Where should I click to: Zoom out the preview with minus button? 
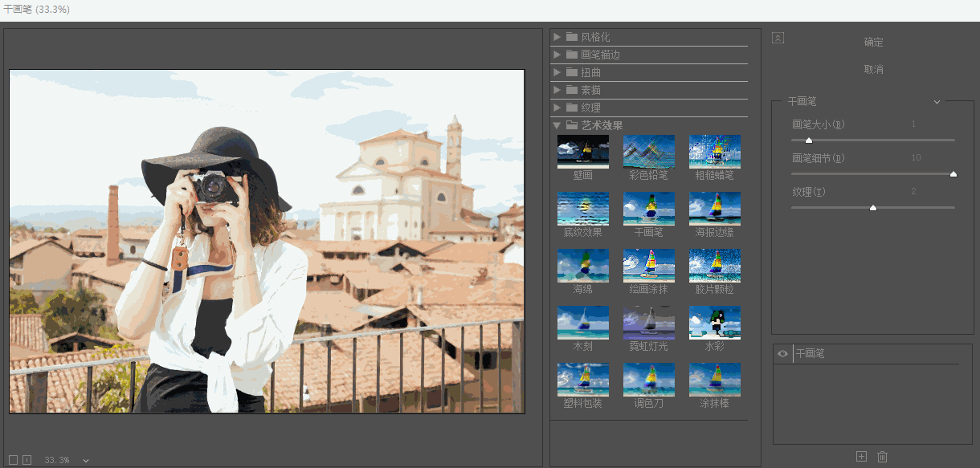click(13, 460)
